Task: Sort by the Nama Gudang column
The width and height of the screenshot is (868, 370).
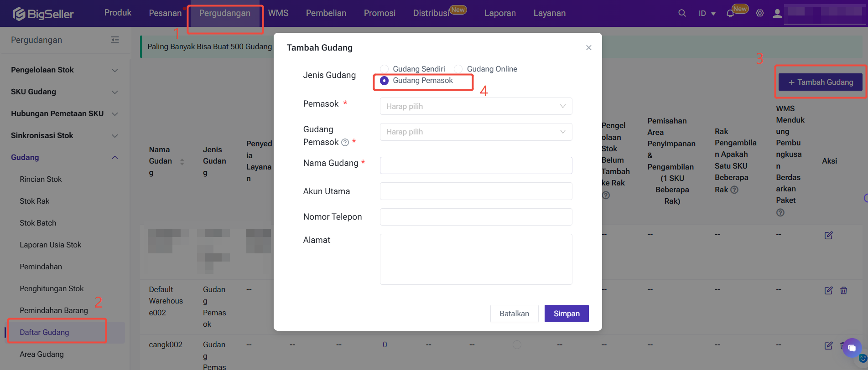Action: click(x=182, y=162)
